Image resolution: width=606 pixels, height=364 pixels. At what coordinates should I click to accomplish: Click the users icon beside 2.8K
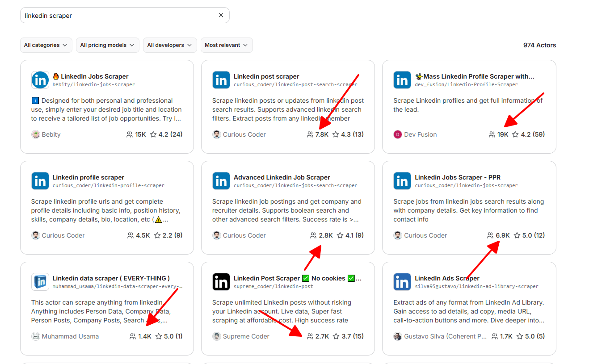(x=313, y=235)
